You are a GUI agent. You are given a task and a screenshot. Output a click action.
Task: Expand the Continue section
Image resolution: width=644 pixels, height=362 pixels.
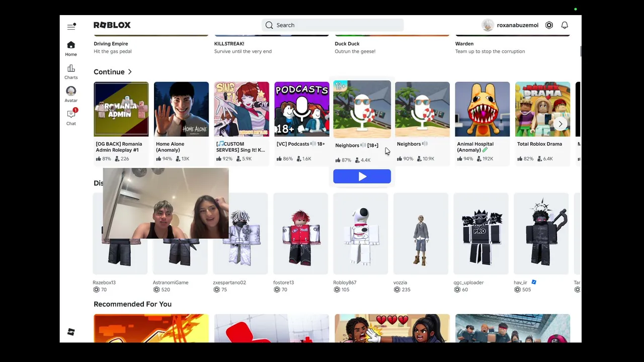coord(113,72)
